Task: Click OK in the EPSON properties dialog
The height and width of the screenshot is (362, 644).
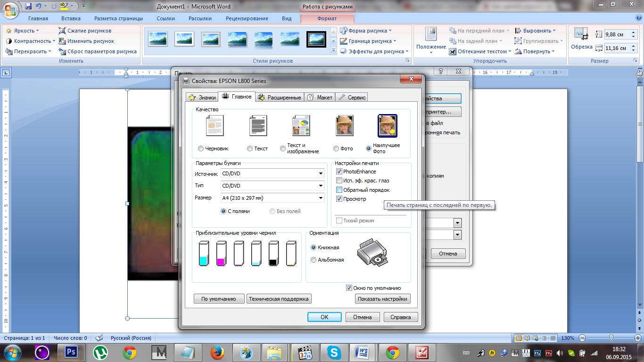Action: point(324,317)
